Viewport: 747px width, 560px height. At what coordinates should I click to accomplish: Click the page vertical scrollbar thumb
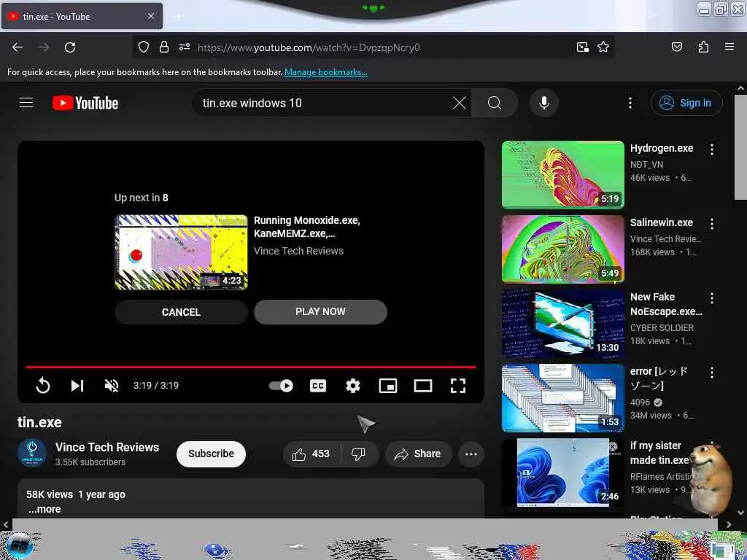(x=740, y=147)
